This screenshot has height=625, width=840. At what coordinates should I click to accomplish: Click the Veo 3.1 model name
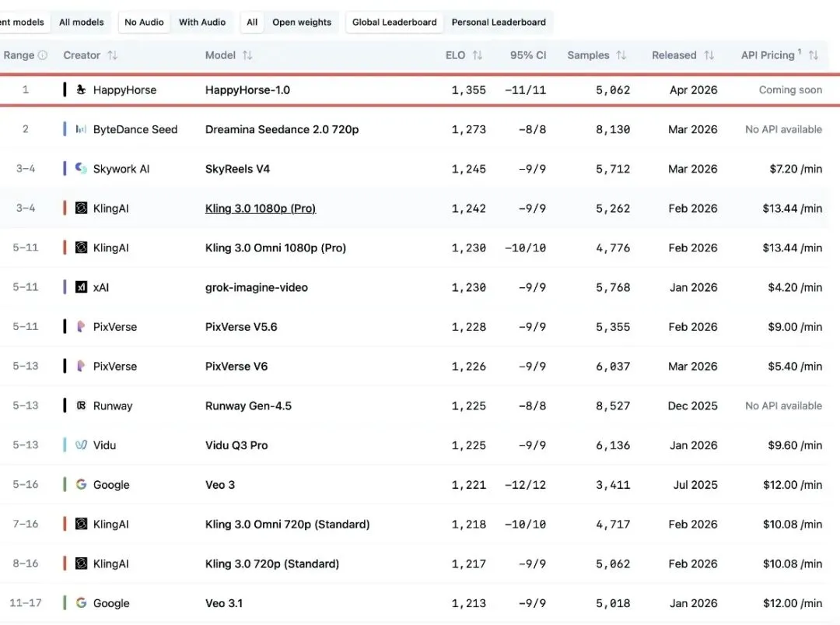(x=224, y=603)
